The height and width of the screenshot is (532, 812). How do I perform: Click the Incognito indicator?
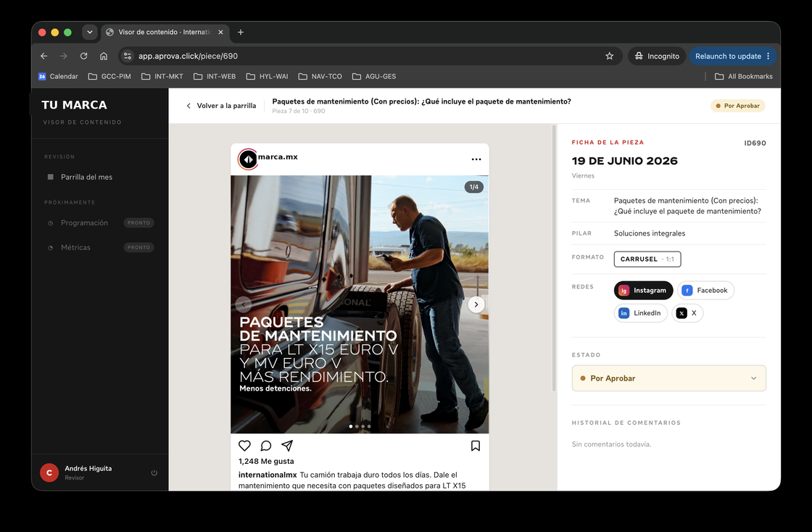pyautogui.click(x=657, y=56)
